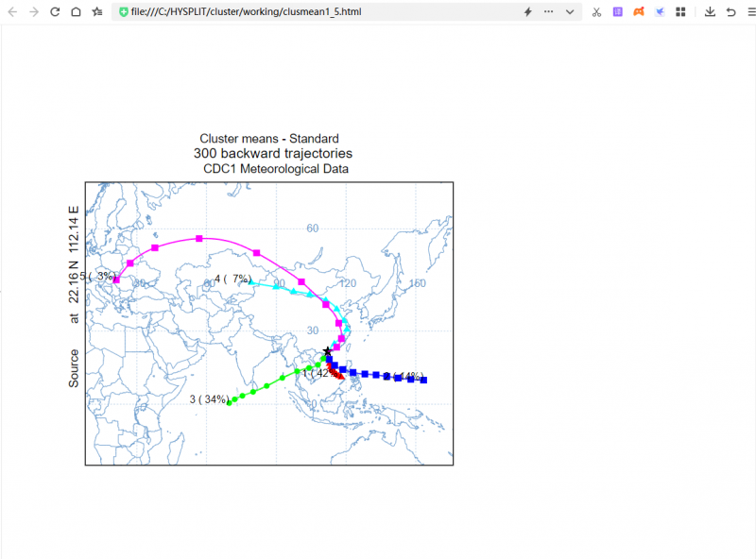Bookmark this page with the star icon
Screen dimensions: 756x559
tap(96, 12)
